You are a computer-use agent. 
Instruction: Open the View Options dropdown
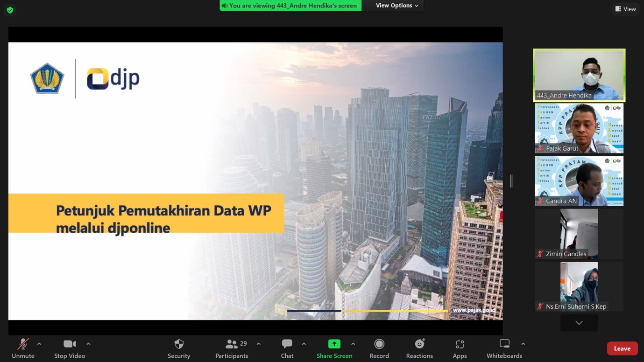pyautogui.click(x=397, y=6)
